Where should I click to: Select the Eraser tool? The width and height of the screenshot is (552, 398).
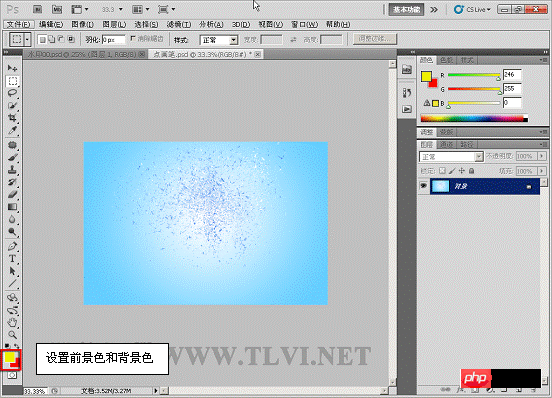pos(12,194)
